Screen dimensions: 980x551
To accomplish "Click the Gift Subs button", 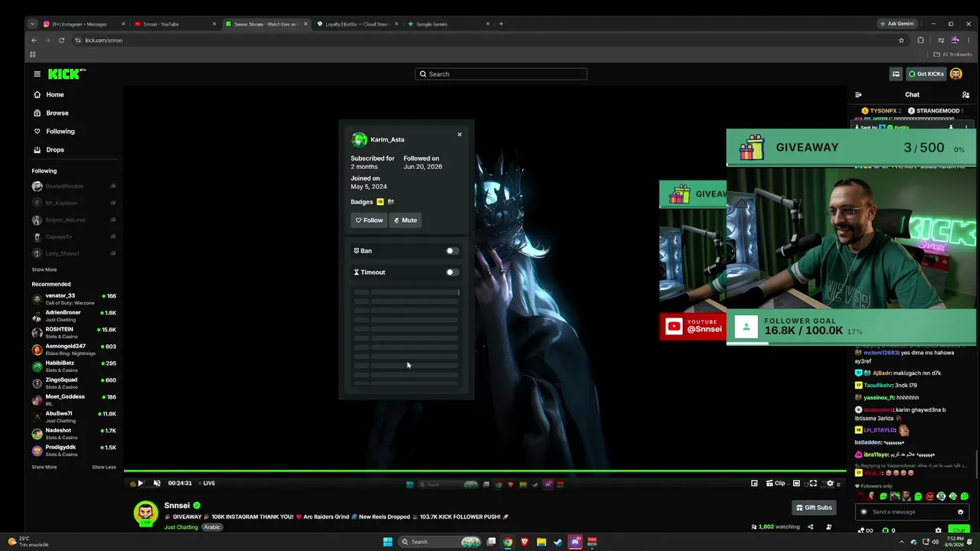I will [814, 507].
